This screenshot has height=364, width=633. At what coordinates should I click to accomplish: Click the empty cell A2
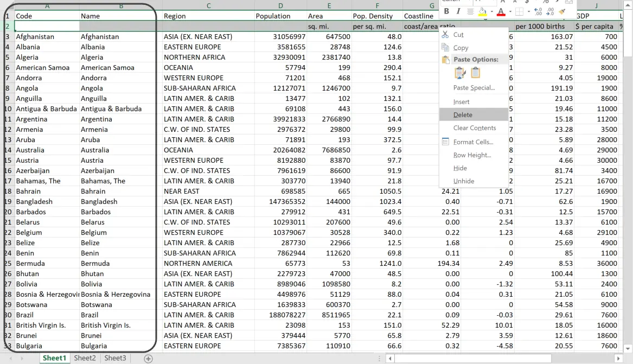pos(47,26)
